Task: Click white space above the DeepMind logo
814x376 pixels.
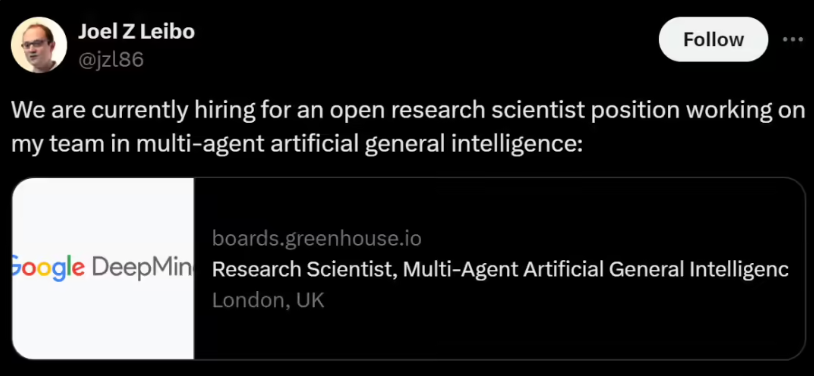Action: tap(103, 216)
